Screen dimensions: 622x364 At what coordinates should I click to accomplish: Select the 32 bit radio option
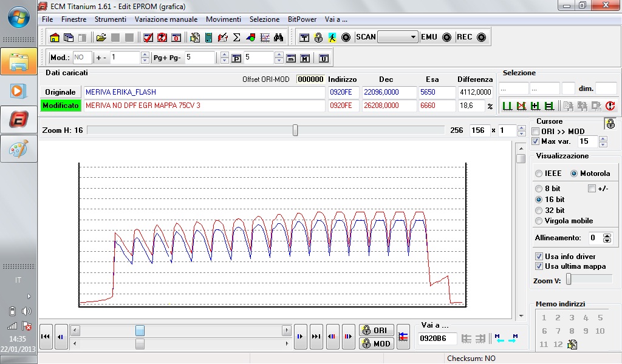click(539, 211)
